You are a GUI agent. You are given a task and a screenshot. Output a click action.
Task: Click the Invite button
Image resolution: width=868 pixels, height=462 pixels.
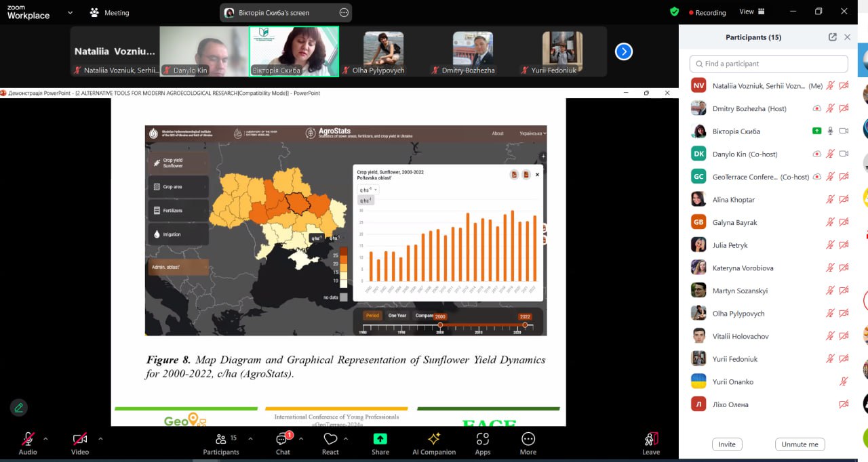[727, 444]
